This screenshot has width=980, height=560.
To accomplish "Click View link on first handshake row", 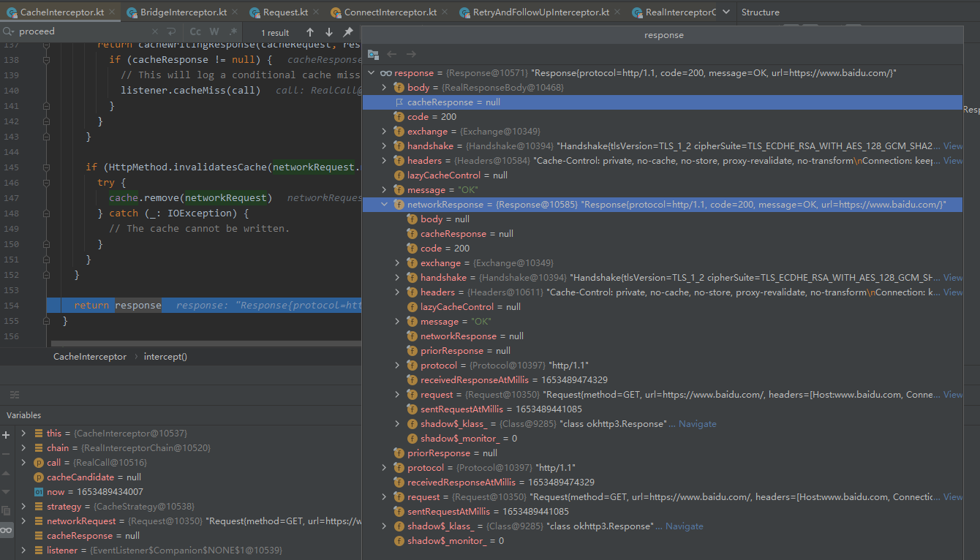I will click(x=953, y=146).
